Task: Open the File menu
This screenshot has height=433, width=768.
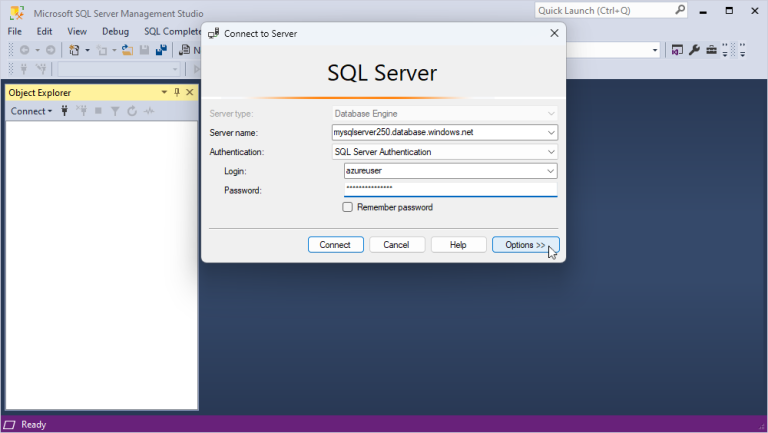Action: pos(15,31)
